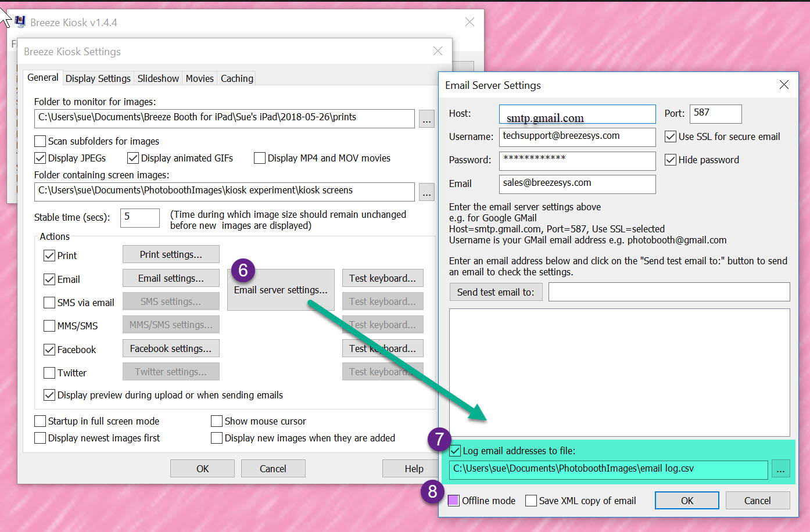Confirm Email Server Settings with OK
The image size is (810, 532).
(x=687, y=501)
